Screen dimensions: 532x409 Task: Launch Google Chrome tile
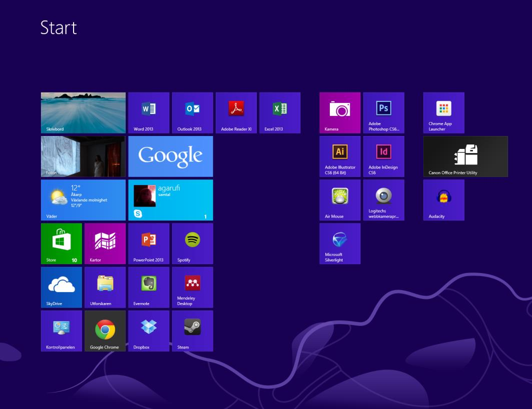(105, 331)
